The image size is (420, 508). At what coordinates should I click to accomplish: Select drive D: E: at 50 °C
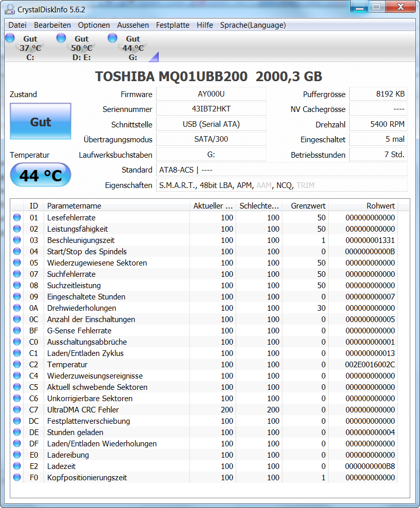[82, 48]
